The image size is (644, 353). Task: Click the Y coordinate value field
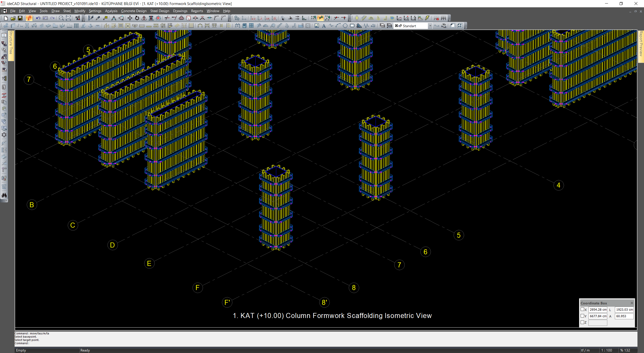coord(598,316)
